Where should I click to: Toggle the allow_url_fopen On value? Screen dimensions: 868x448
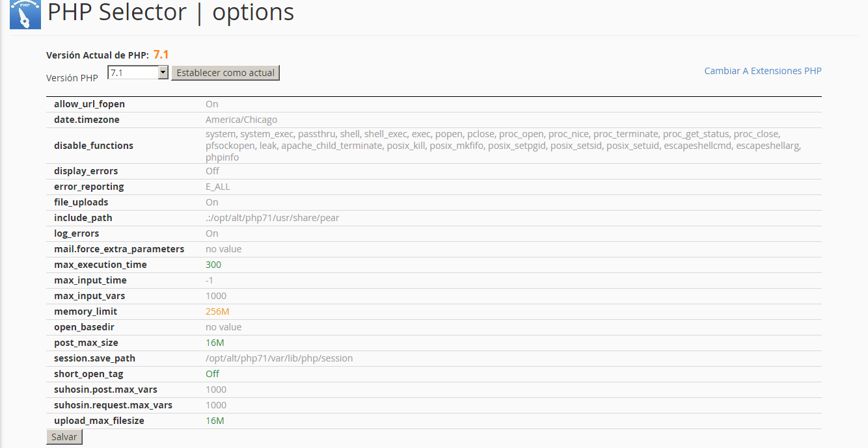(212, 104)
